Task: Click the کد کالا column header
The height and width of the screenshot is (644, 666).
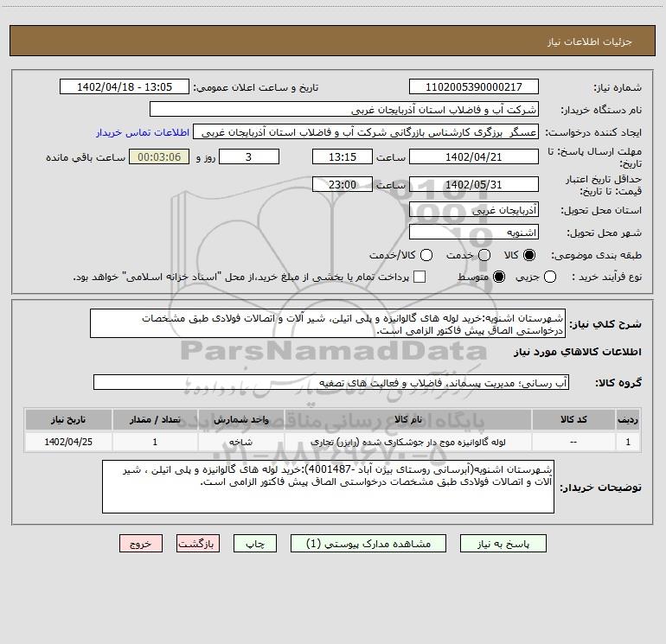Action: (x=573, y=419)
